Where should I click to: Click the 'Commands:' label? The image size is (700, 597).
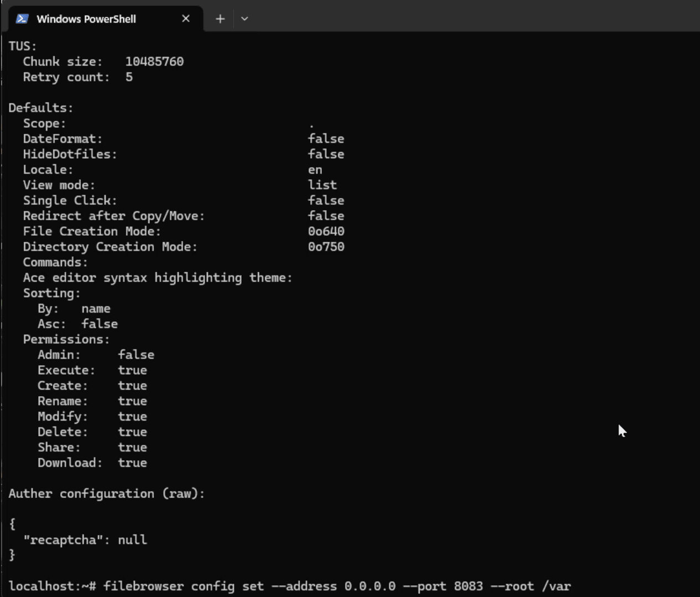pyautogui.click(x=55, y=262)
